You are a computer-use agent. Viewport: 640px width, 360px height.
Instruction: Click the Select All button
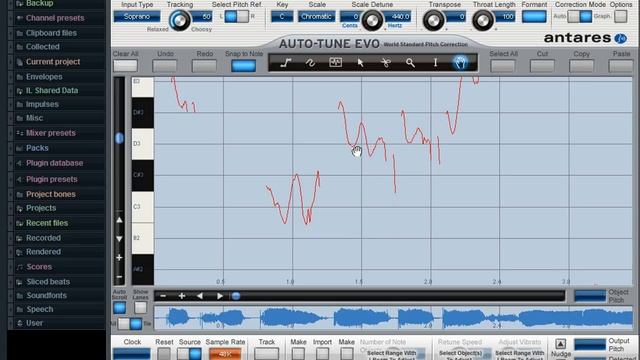click(x=503, y=66)
